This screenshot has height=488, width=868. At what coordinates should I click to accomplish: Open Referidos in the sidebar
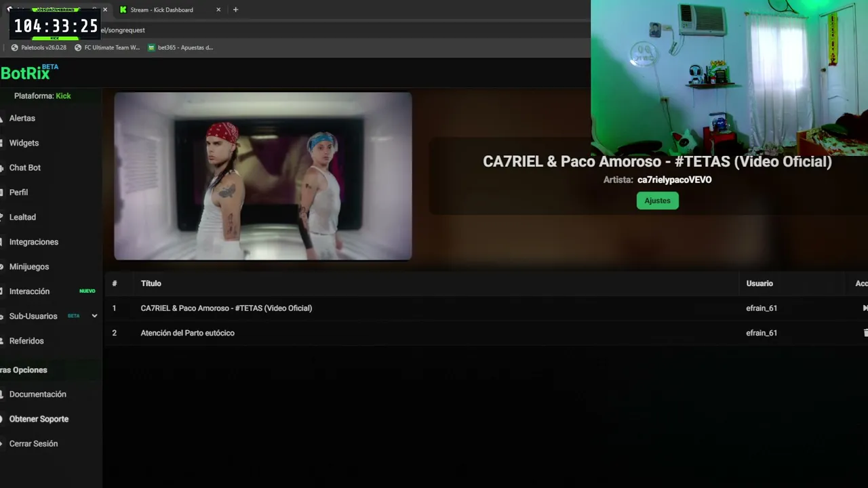(26, 341)
